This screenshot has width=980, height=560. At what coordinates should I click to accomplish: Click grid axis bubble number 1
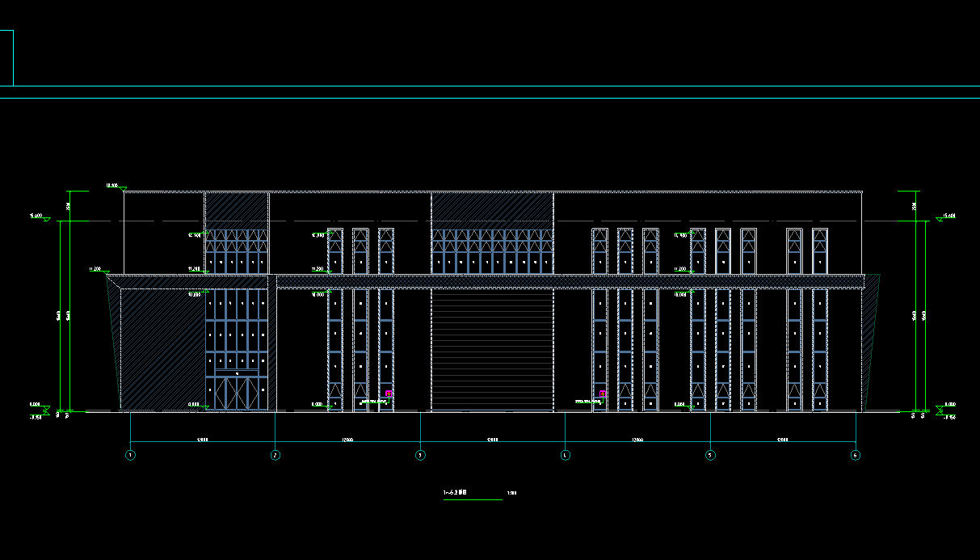[x=130, y=455]
